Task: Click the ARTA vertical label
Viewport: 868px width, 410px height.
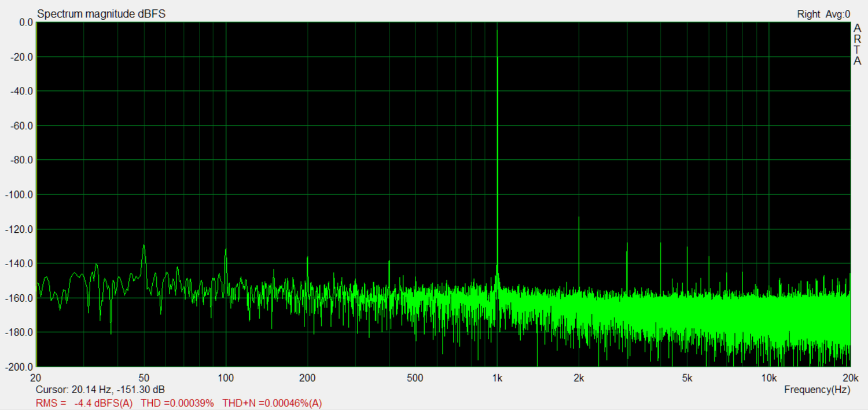Action: (x=857, y=45)
